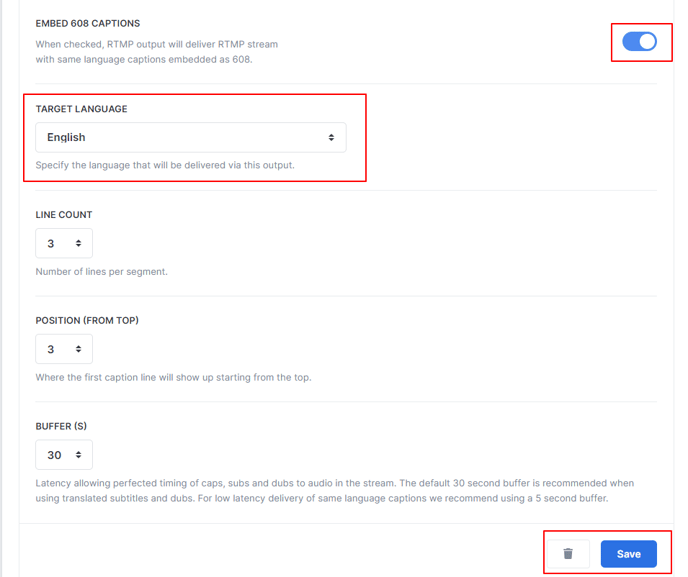Image resolution: width=688 pixels, height=577 pixels.
Task: Click the arrows icon in Buffer (S) selector
Action: (x=79, y=455)
